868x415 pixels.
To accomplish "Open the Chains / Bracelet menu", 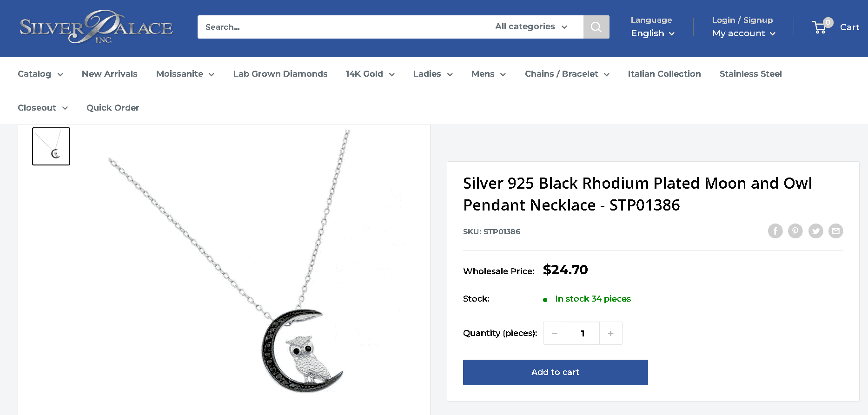I will tap(566, 74).
